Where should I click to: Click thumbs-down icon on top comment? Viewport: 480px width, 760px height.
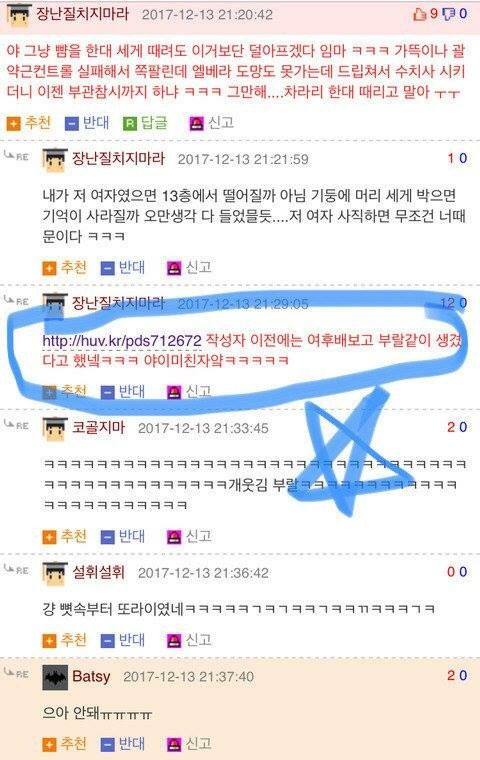(449, 14)
